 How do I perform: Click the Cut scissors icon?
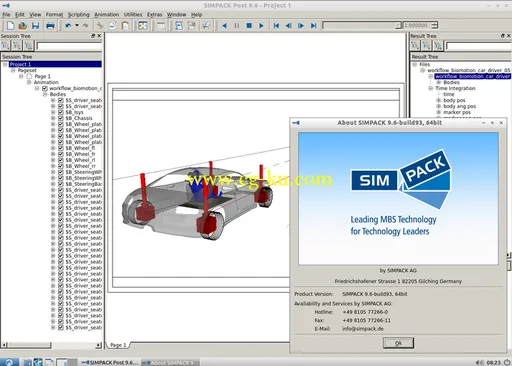(100, 25)
